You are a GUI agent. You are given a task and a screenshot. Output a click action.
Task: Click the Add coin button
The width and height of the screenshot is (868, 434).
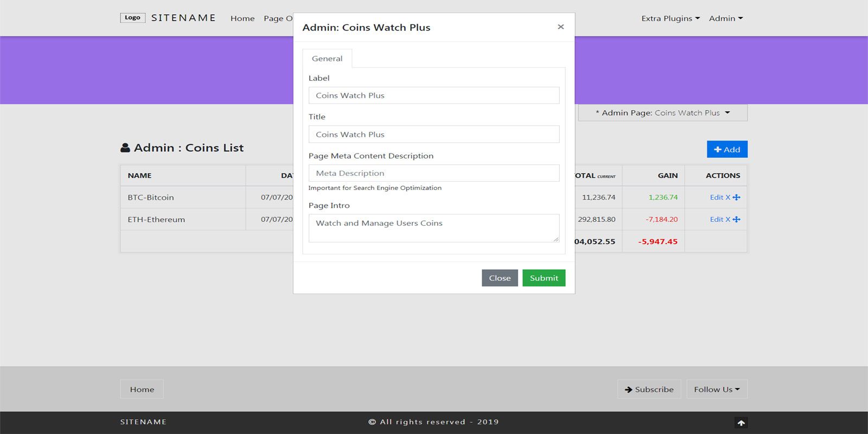tap(727, 150)
